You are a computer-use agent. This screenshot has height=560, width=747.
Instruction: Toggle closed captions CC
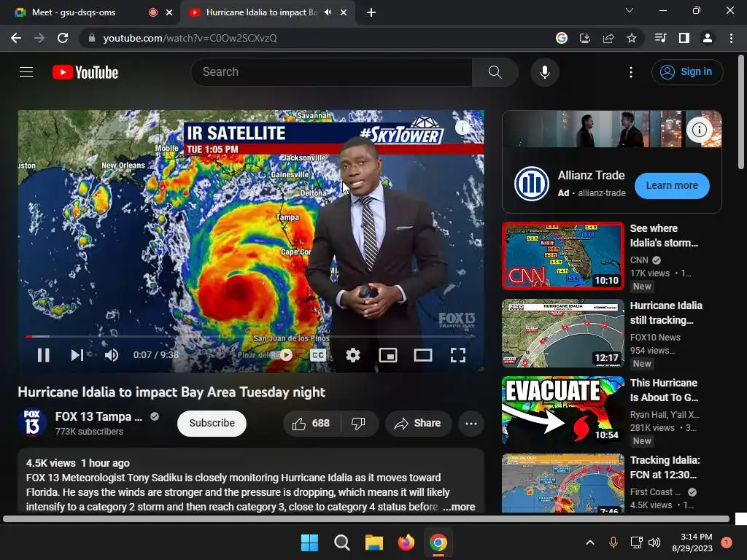point(318,355)
